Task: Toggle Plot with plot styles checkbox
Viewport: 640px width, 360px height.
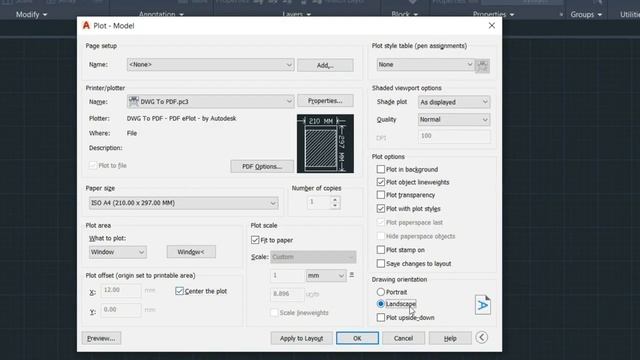Action: (x=381, y=209)
